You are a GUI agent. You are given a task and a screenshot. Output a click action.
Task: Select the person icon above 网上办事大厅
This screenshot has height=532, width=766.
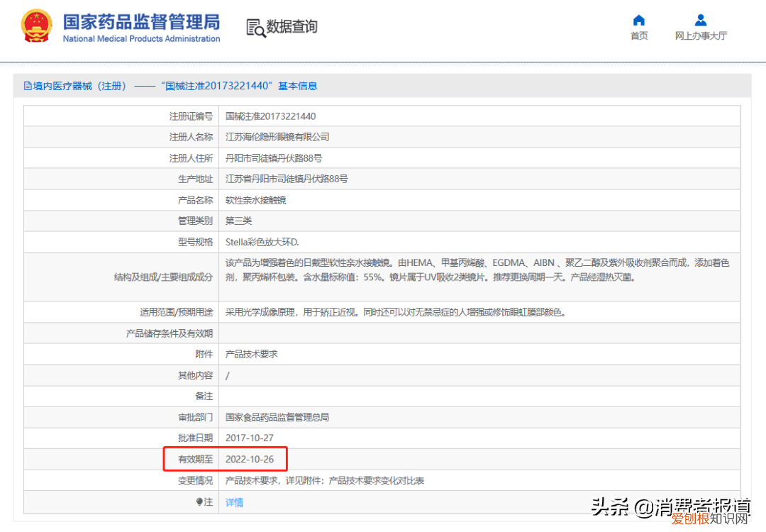(701, 20)
